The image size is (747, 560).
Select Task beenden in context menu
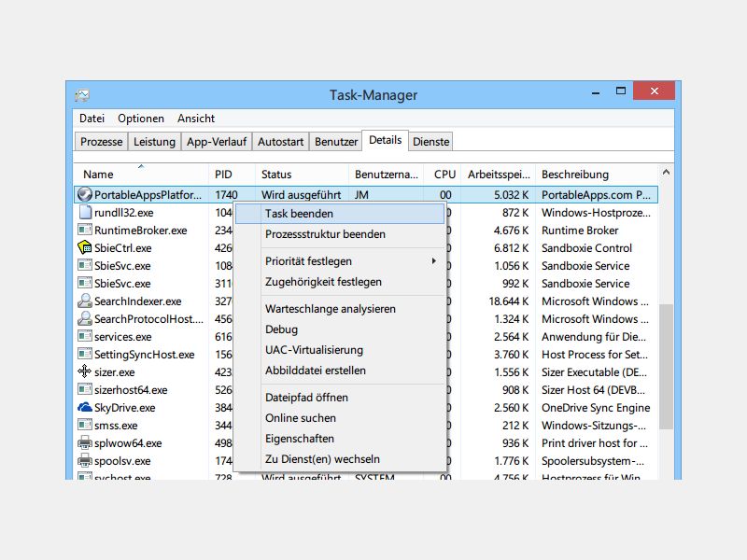(340, 214)
